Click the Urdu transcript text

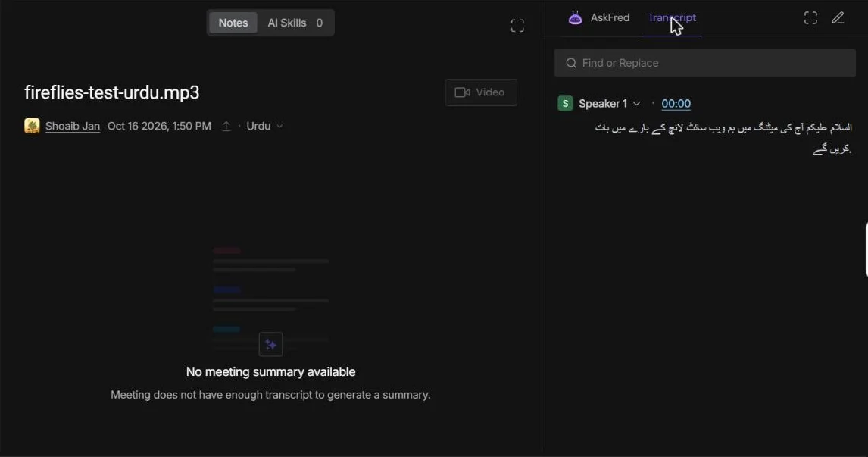tap(723, 138)
